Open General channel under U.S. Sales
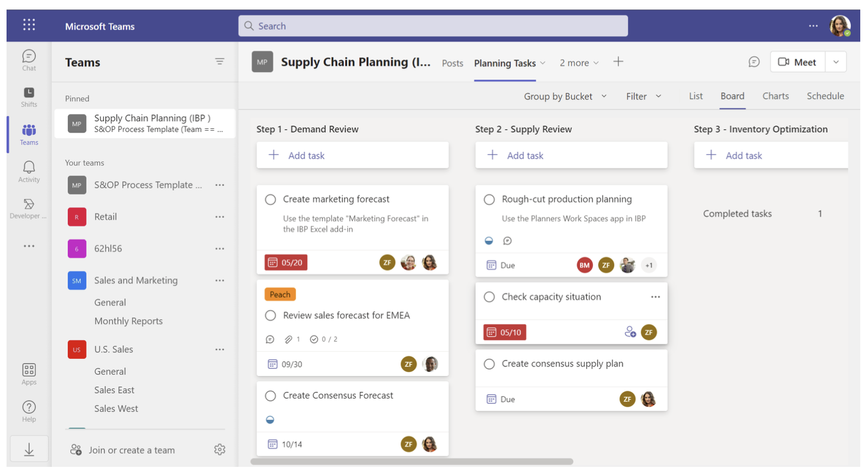 [110, 372]
